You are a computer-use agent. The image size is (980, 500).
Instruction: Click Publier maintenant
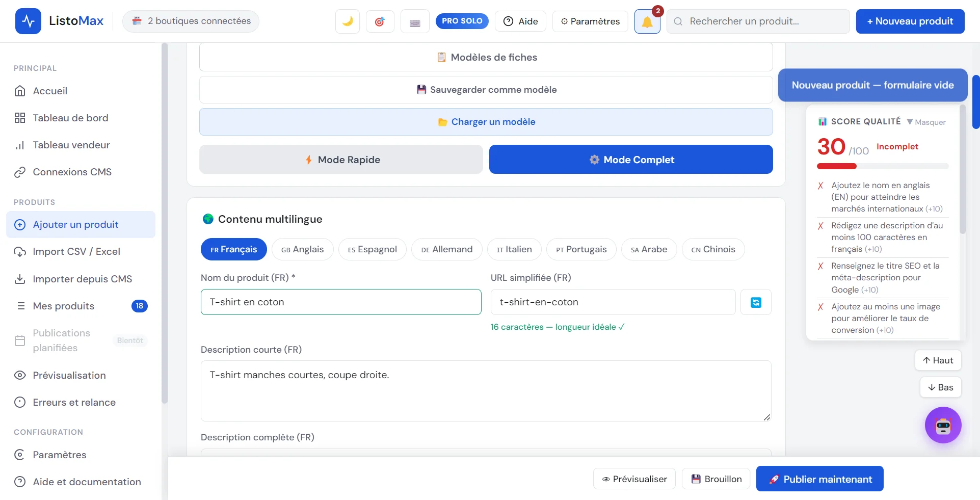[x=819, y=479]
